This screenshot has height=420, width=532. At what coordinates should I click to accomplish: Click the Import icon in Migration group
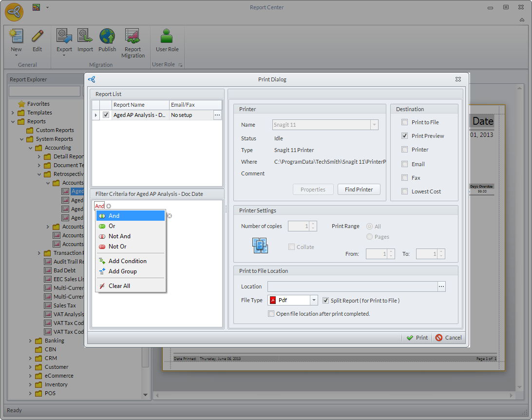point(85,37)
